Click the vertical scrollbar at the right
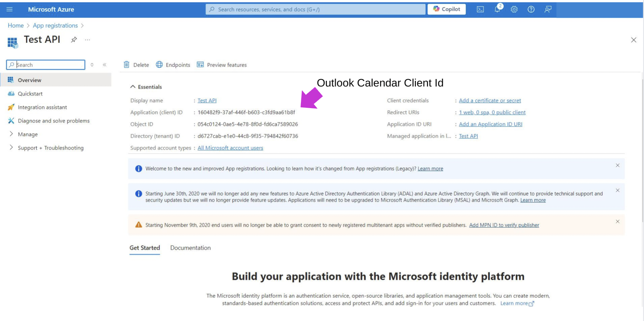Screen dimensions: 644x321 (642, 150)
